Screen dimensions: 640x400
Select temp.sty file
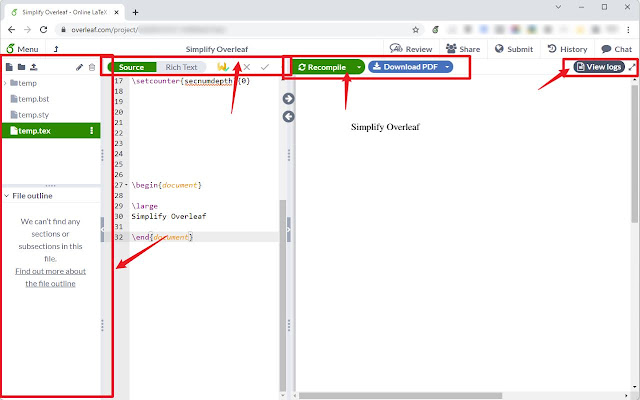(x=30, y=115)
